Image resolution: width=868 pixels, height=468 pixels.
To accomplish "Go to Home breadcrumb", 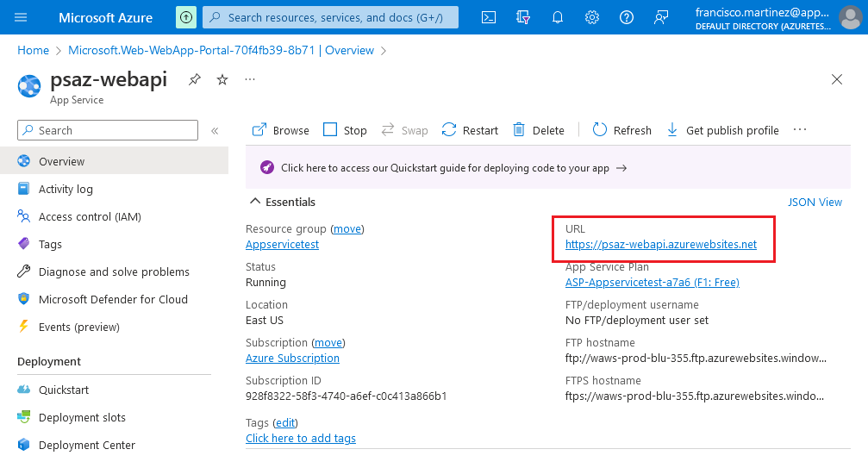I will [34, 50].
